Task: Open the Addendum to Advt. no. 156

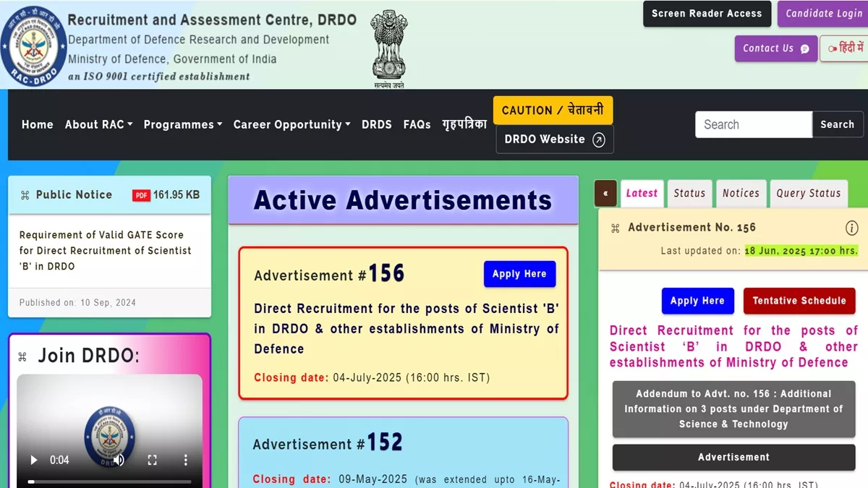Action: tap(733, 409)
